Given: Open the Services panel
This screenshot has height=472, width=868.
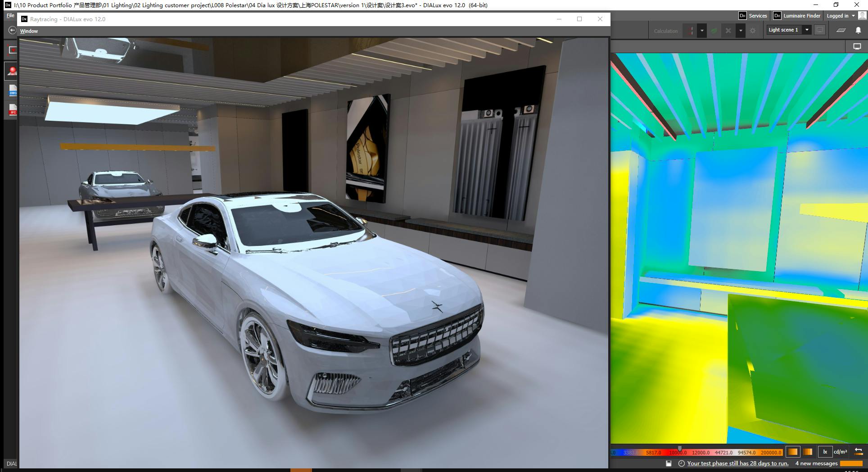Looking at the screenshot, I should pos(753,16).
